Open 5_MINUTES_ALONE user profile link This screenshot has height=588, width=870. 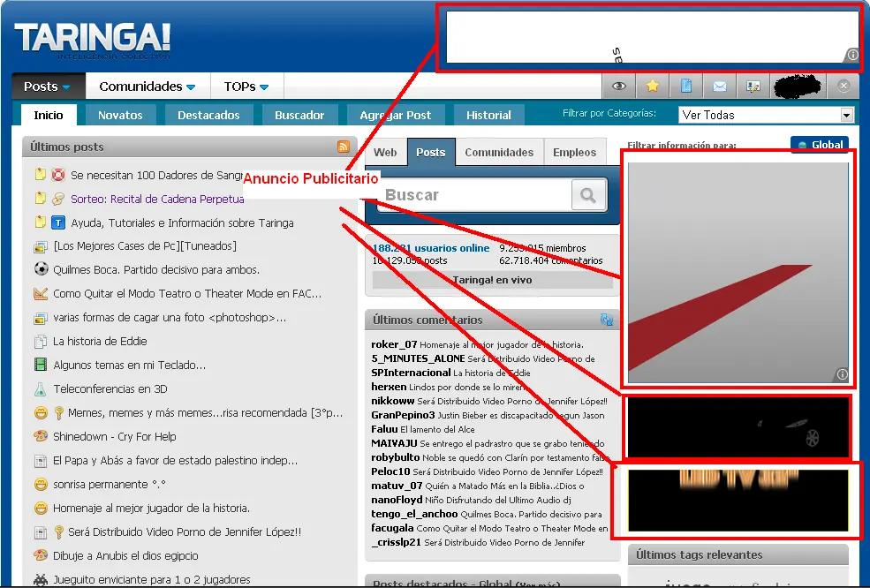coord(418,359)
